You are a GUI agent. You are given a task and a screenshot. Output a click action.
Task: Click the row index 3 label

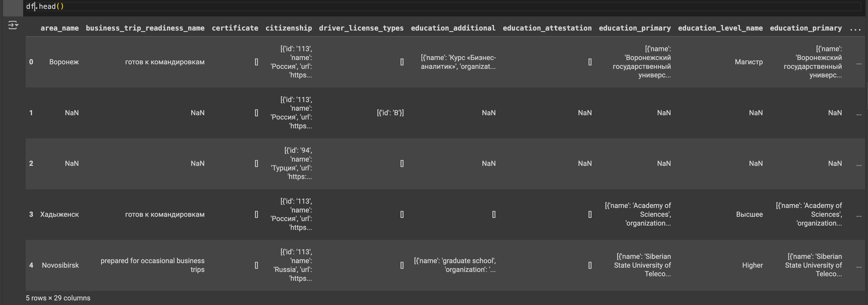point(31,215)
